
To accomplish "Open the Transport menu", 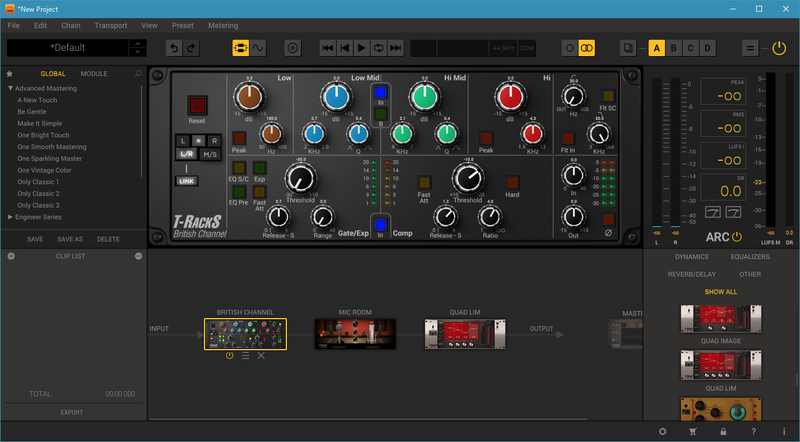I will (x=111, y=26).
